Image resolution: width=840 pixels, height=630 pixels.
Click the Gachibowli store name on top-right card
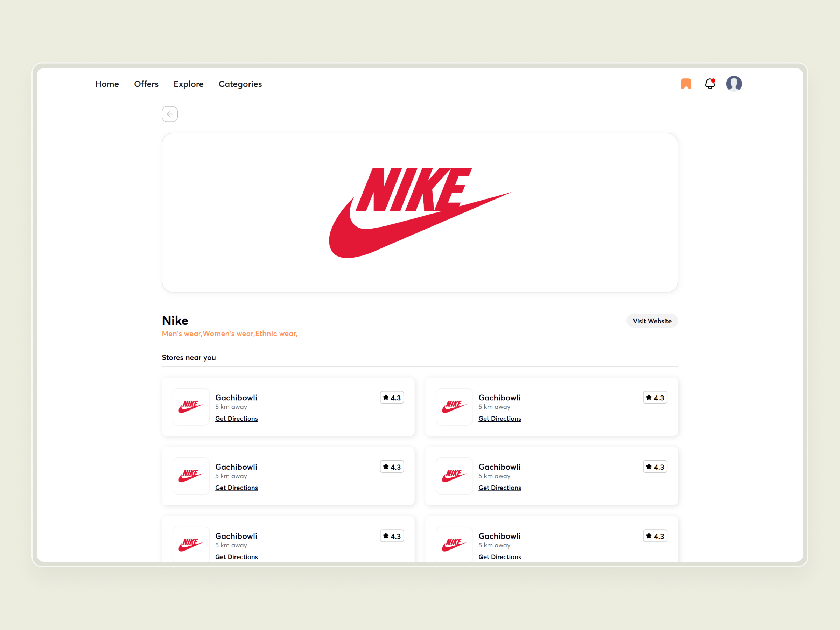(x=499, y=397)
